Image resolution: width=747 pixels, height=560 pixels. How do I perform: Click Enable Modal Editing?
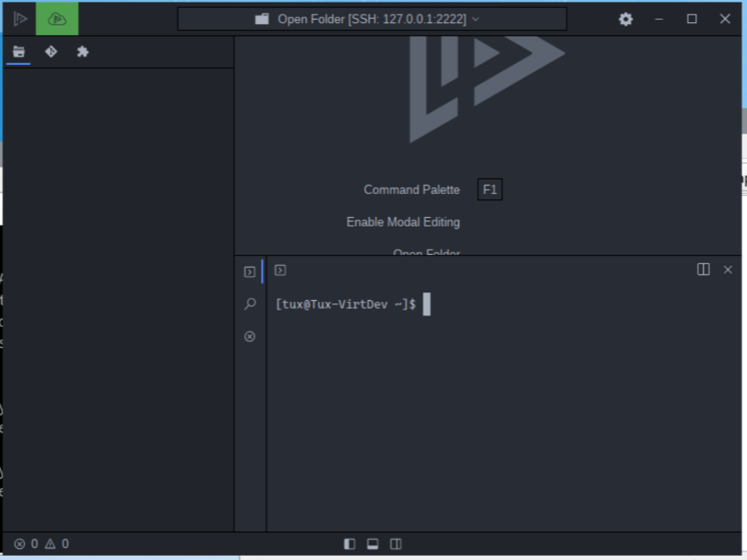point(403,222)
